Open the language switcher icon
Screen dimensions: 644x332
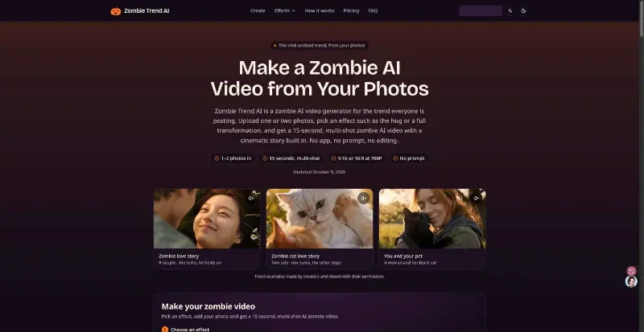pos(510,11)
